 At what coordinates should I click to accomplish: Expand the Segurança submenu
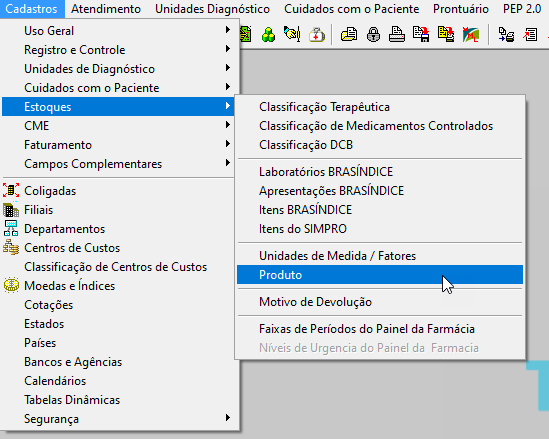coord(119,419)
